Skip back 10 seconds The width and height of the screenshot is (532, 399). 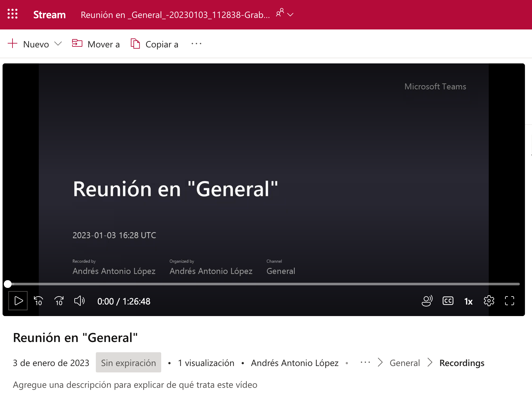click(x=38, y=301)
